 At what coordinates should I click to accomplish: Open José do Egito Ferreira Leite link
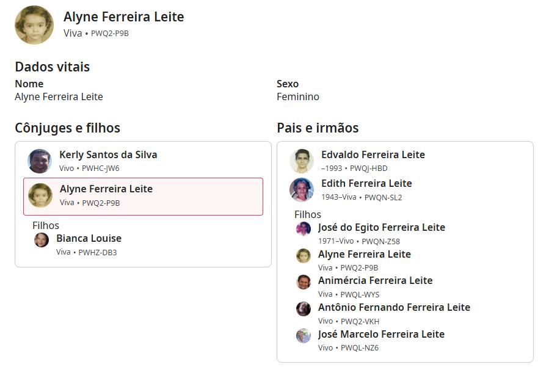click(381, 228)
